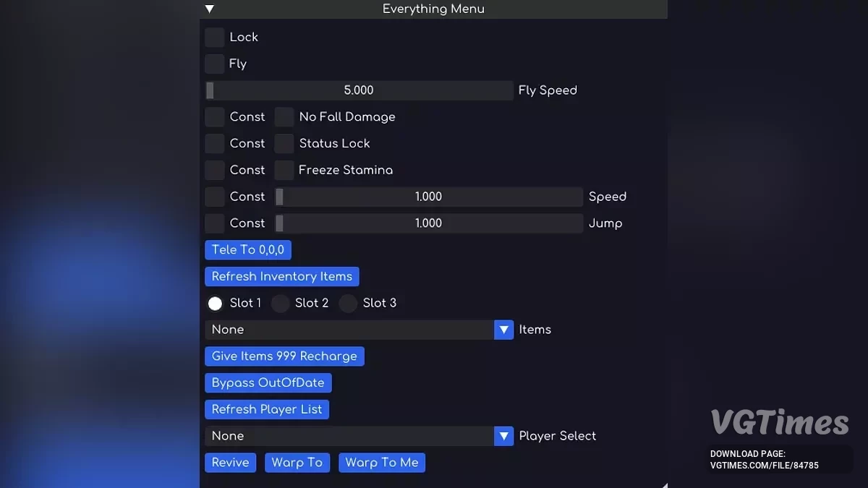Check the Freeze Stamina box
The width and height of the screenshot is (868, 488).
pyautogui.click(x=284, y=170)
